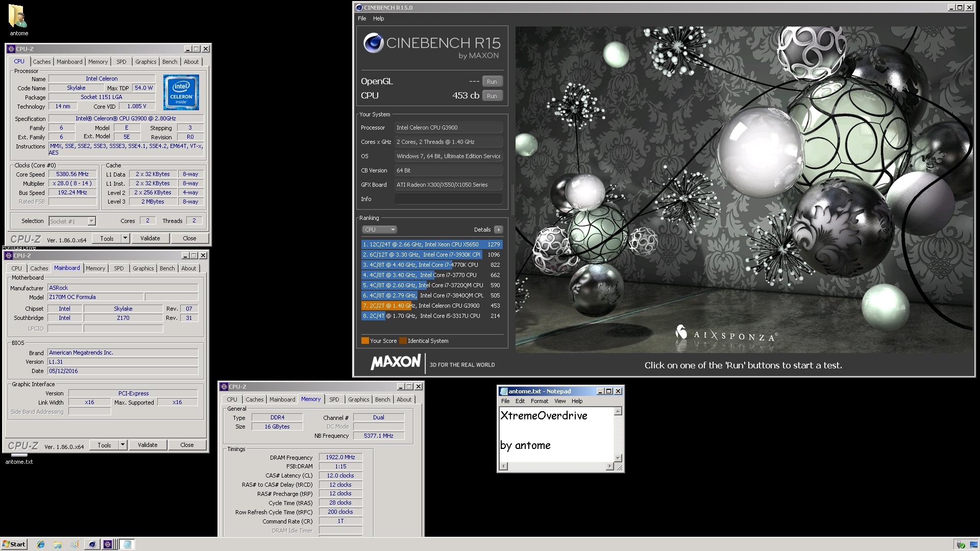Screen dimensions: 980x551
Task: Open Graphics tab in Mainboard CPU-Z window
Action: pos(143,268)
